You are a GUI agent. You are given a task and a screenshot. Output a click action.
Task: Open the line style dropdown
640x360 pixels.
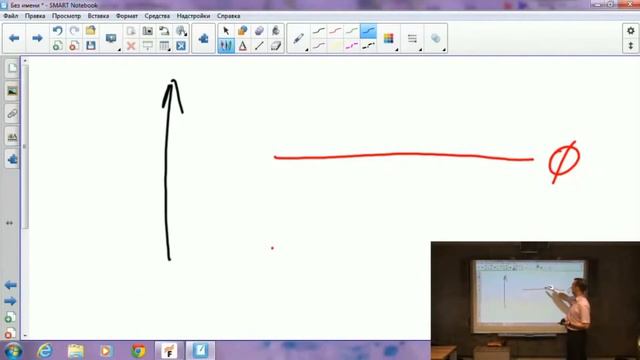click(412, 38)
